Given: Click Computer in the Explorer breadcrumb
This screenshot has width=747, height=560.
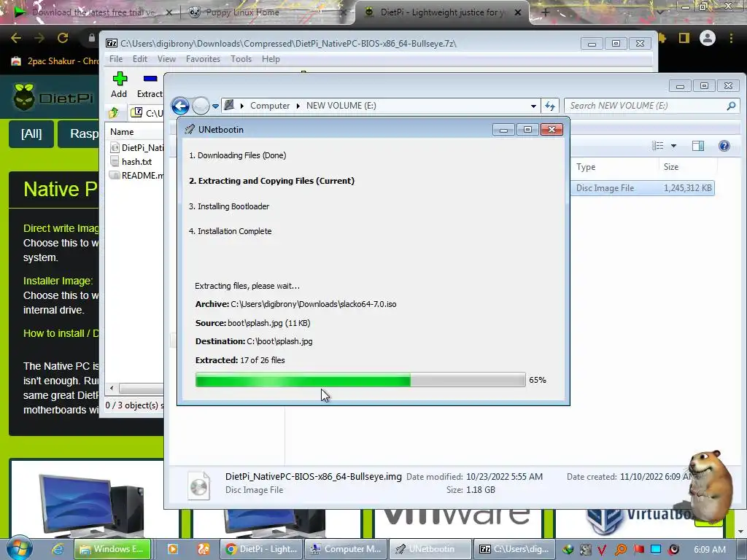Looking at the screenshot, I should tap(270, 106).
